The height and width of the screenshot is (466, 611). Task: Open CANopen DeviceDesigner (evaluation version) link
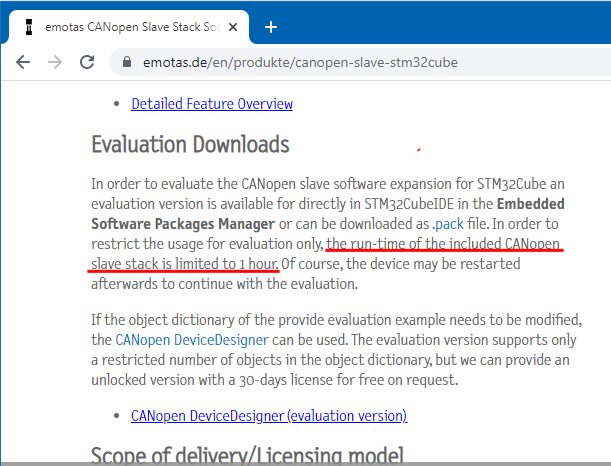(x=269, y=416)
